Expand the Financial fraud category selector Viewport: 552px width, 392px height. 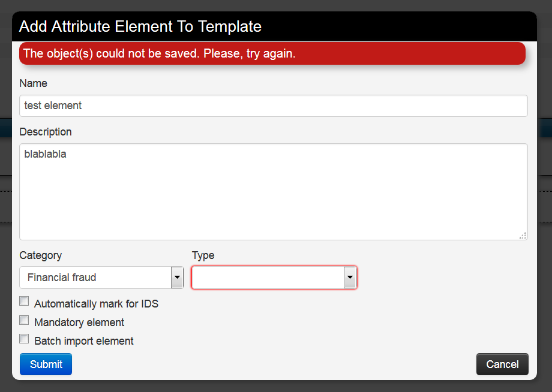[x=177, y=278]
